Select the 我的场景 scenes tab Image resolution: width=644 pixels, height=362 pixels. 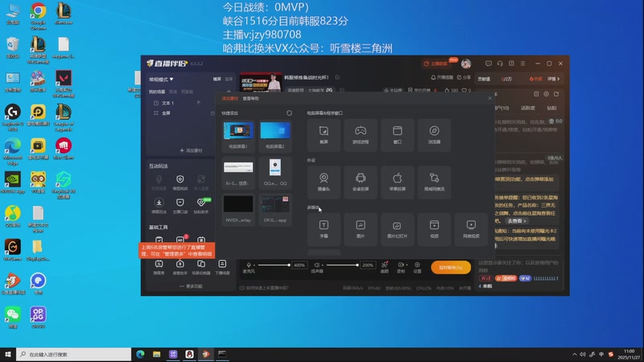point(157,92)
